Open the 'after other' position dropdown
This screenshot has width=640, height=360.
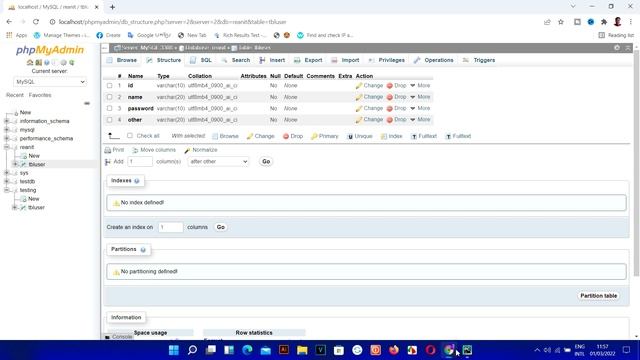(x=218, y=162)
